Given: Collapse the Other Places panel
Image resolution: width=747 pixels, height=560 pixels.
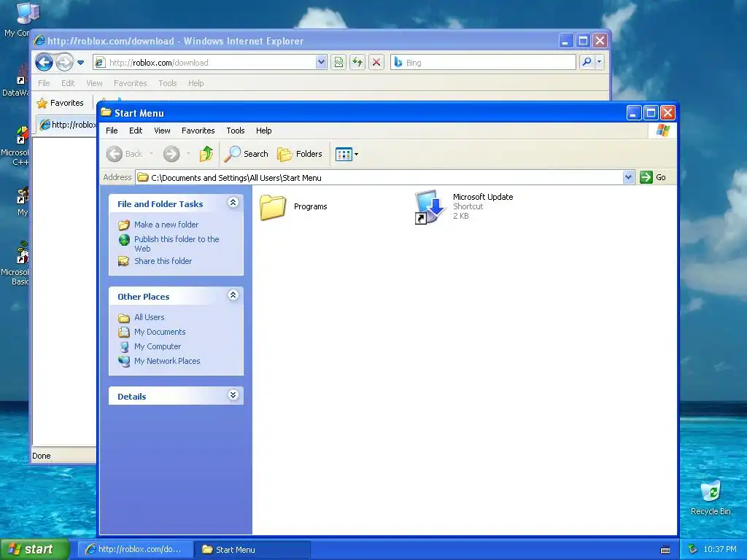Looking at the screenshot, I should pos(233,295).
